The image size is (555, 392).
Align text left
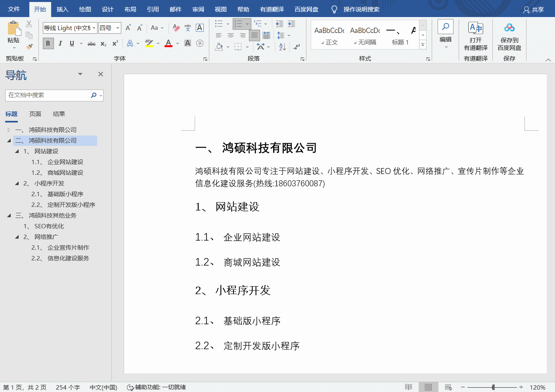219,35
